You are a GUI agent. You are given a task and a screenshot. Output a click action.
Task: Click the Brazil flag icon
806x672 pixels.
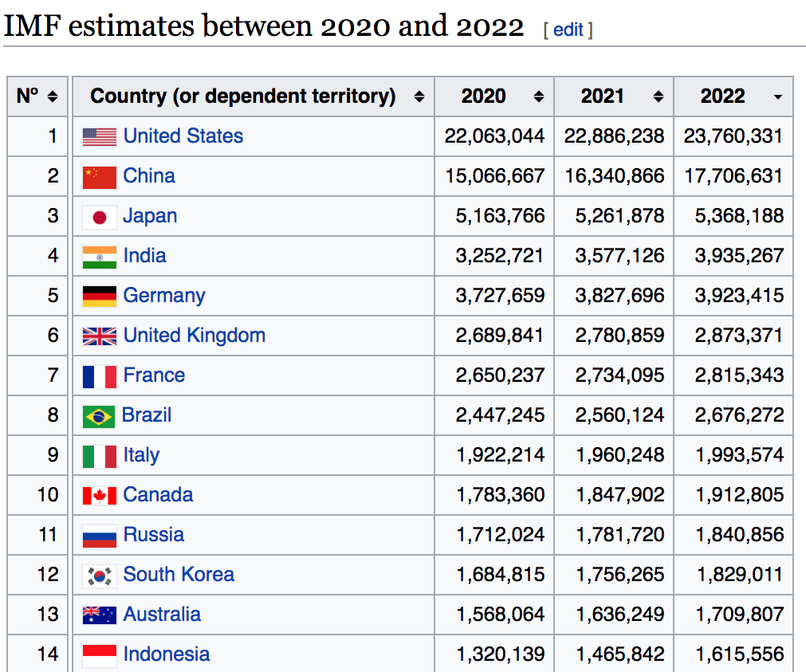[x=100, y=416]
